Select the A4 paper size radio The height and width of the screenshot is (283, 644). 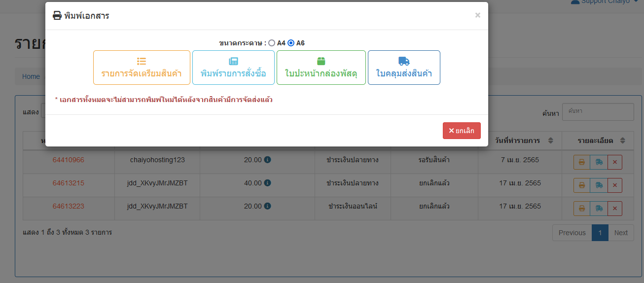point(272,43)
